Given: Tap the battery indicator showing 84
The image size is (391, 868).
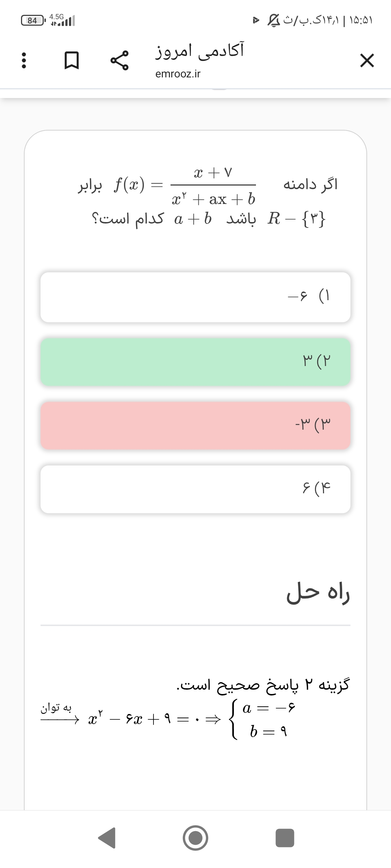Looking at the screenshot, I should [x=33, y=21].
